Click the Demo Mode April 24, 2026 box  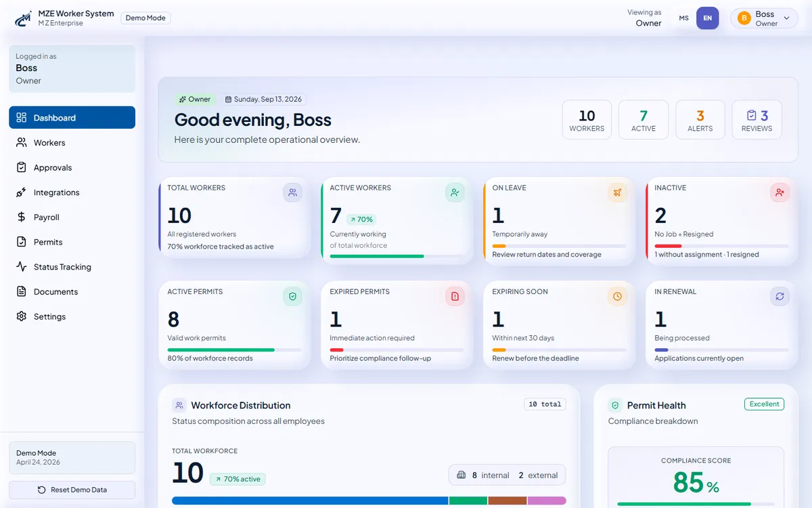(x=72, y=458)
